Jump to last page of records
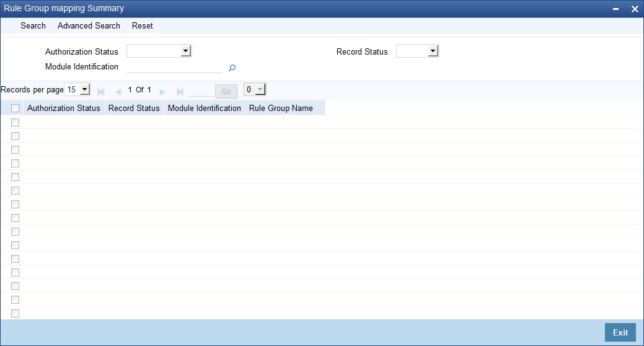The width and height of the screenshot is (644, 346). tap(180, 92)
